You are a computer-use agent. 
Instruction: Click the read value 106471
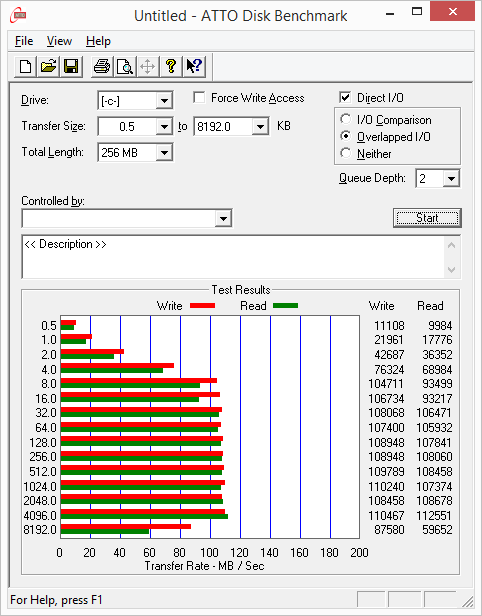tap(434, 412)
